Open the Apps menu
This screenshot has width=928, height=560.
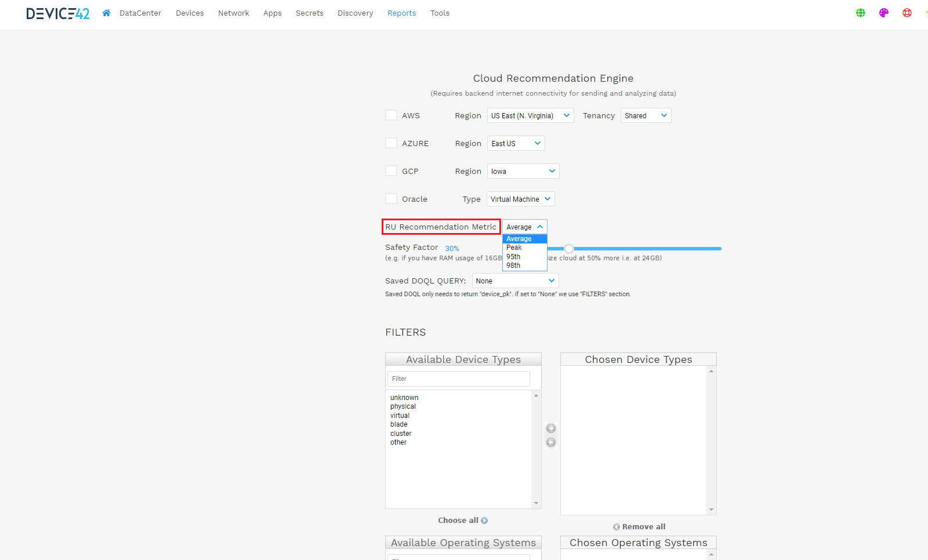(273, 13)
